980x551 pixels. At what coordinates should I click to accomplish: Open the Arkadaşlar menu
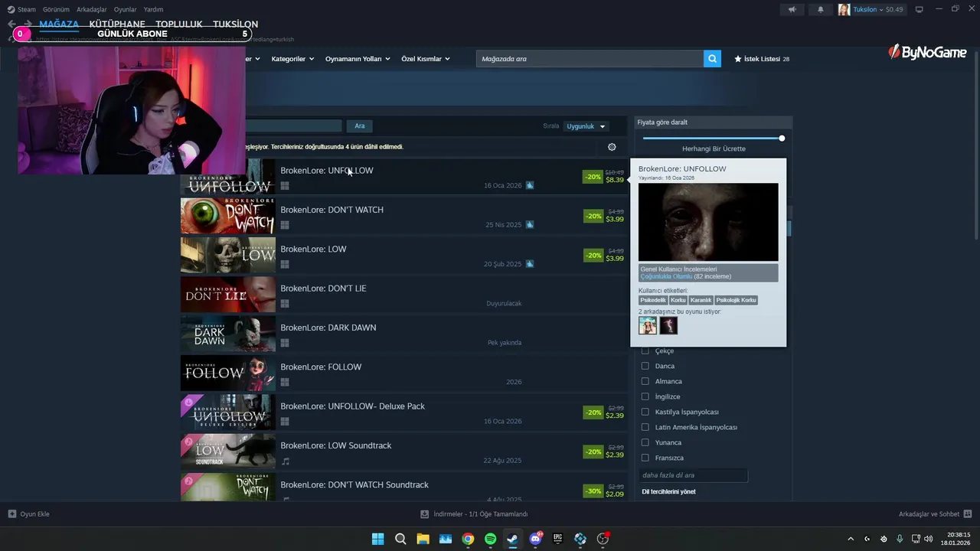tap(92, 9)
